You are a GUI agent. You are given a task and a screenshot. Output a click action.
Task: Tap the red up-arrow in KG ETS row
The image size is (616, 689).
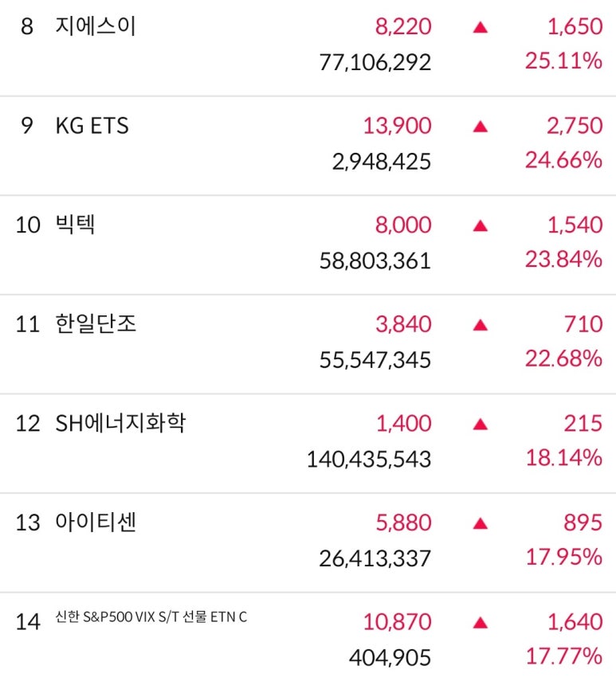(481, 127)
